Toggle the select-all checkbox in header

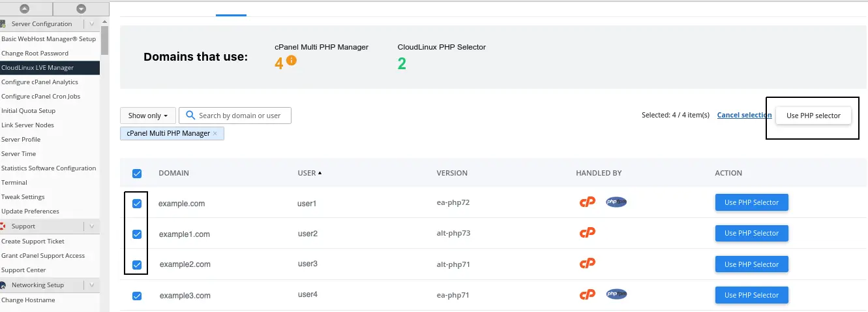(x=137, y=174)
